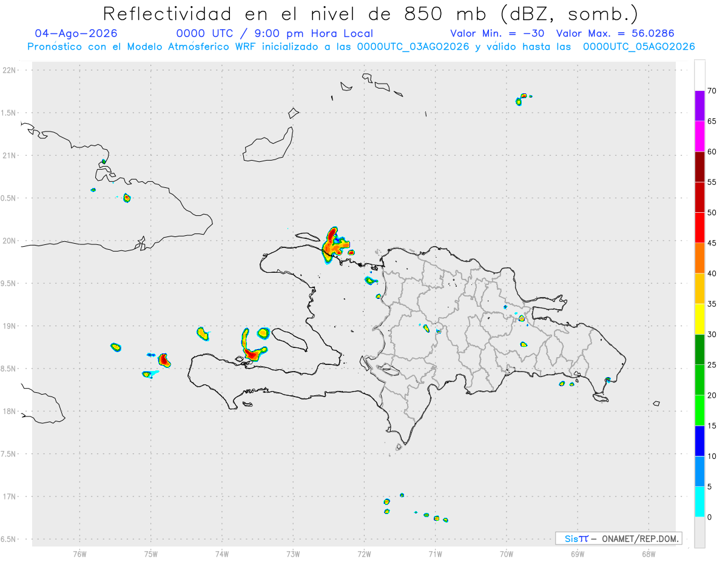Click '0000 UTC / 9:00 pm Hora Local'
The image size is (728, 562).
pyautogui.click(x=275, y=33)
